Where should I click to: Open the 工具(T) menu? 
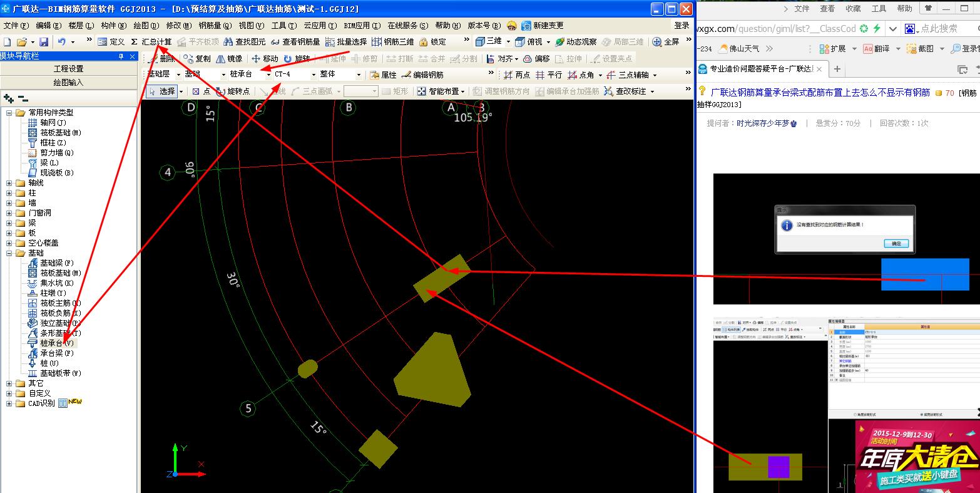click(x=285, y=26)
